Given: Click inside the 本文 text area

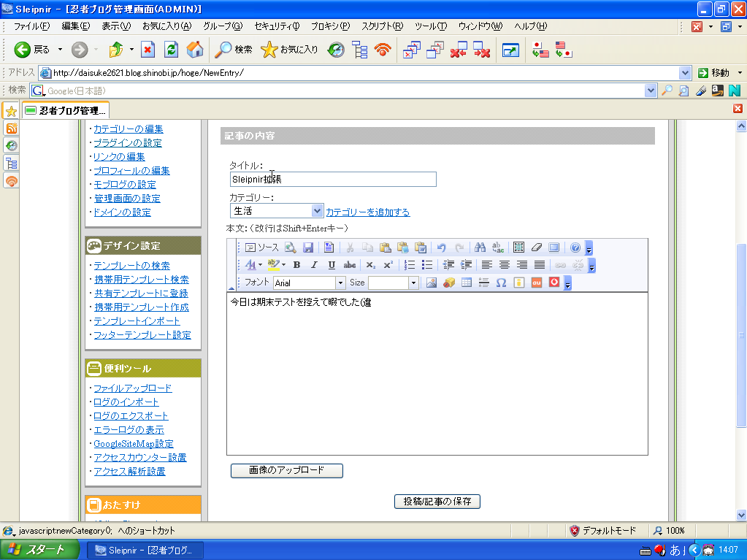Looking at the screenshot, I should 437,374.
